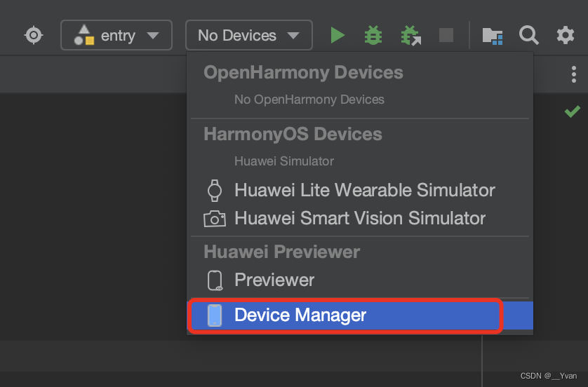This screenshot has width=588, height=387.
Task: Start debugging with the green bug icon
Action: [373, 35]
